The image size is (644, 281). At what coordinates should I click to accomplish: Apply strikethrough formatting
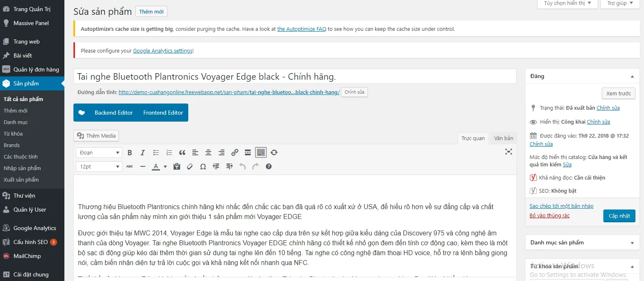click(130, 166)
